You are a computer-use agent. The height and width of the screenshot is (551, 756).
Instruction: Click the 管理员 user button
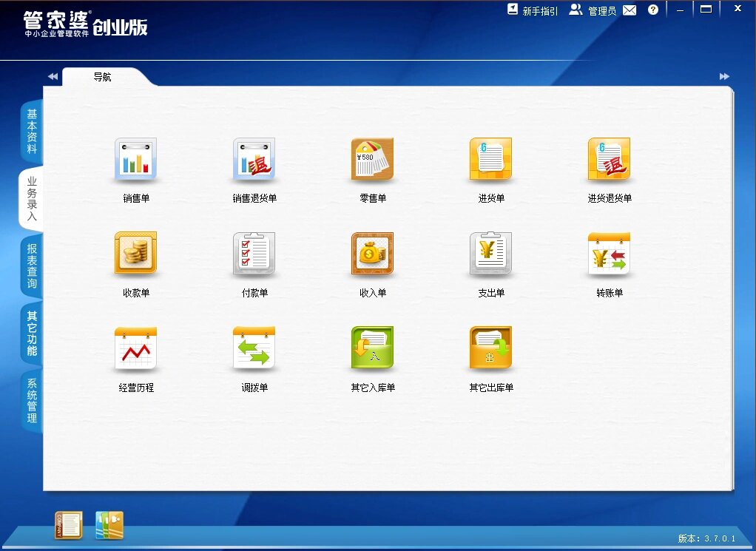pos(593,10)
